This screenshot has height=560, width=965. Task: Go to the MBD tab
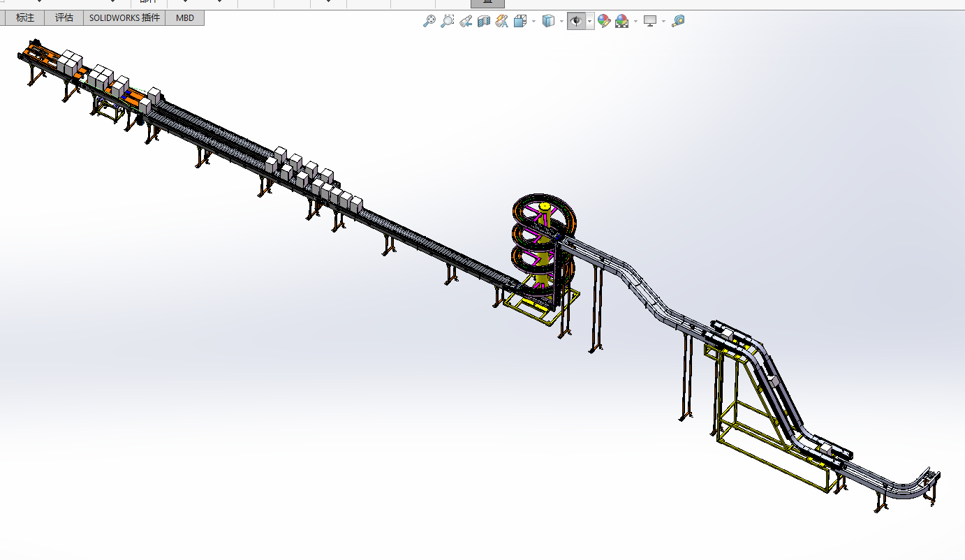pos(185,18)
